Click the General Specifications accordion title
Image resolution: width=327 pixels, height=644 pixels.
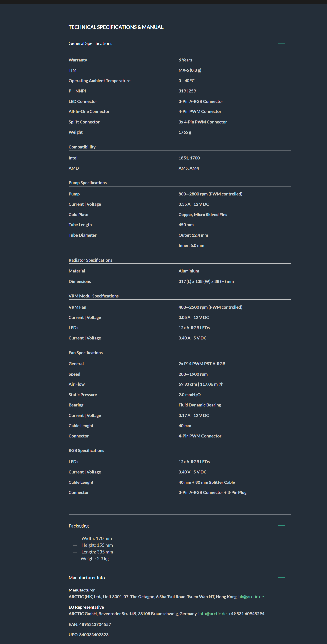(91, 43)
